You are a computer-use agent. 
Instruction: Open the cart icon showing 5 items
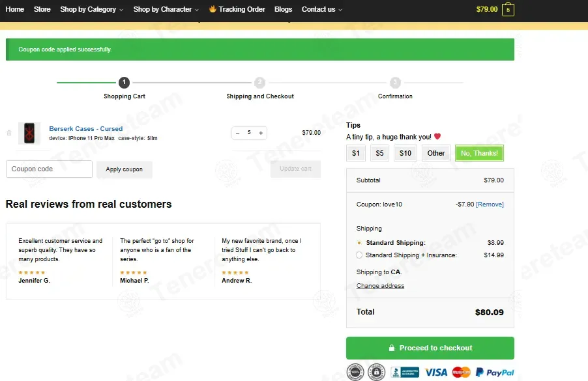[508, 9]
